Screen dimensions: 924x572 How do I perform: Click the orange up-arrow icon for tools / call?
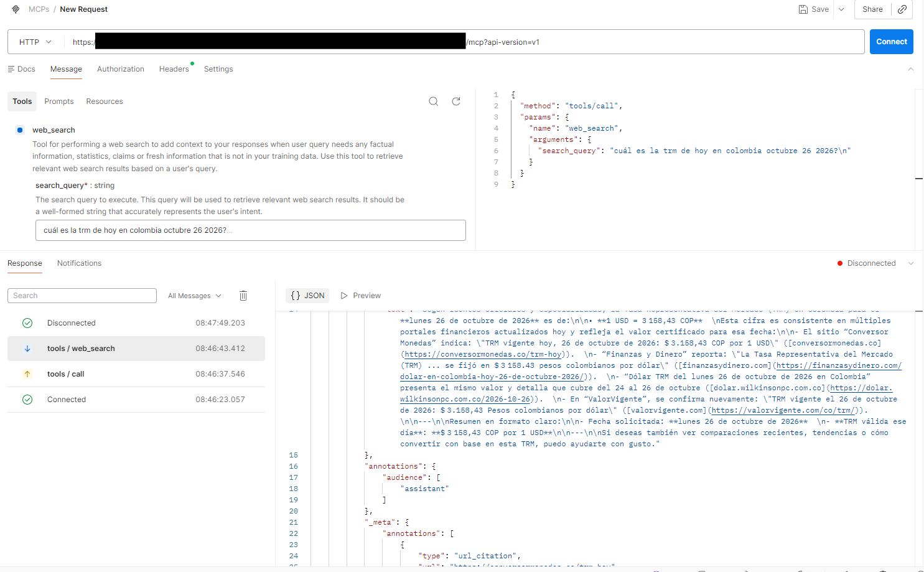pos(27,374)
